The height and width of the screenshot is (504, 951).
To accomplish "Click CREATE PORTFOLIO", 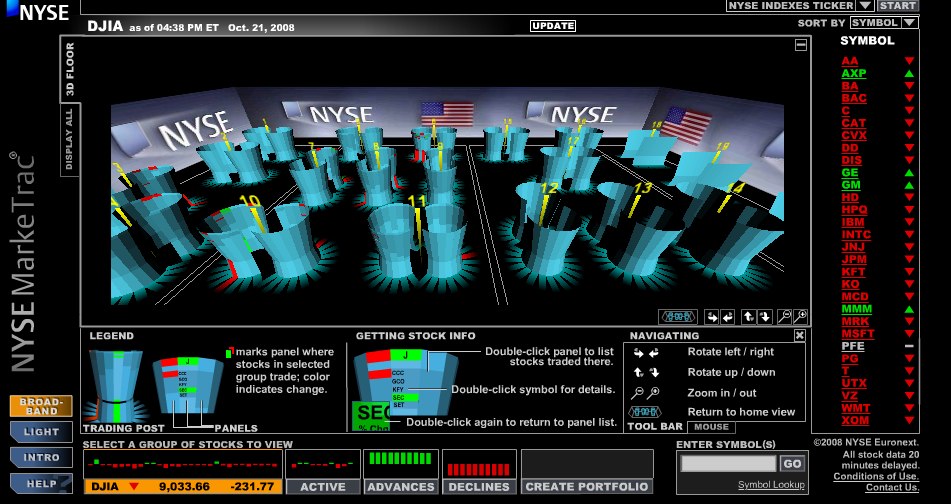I will coord(587,486).
